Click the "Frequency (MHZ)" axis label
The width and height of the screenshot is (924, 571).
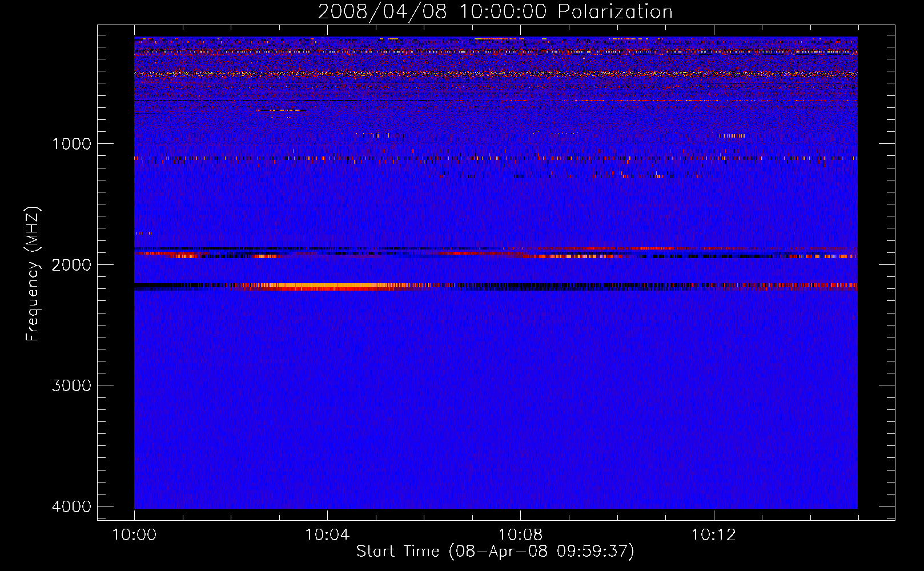pos(33,274)
